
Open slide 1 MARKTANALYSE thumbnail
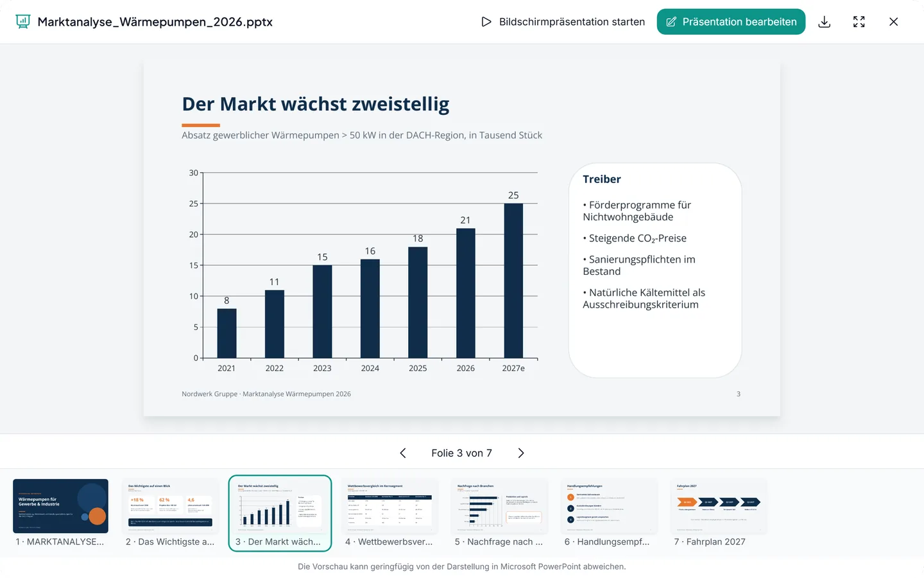tap(61, 513)
